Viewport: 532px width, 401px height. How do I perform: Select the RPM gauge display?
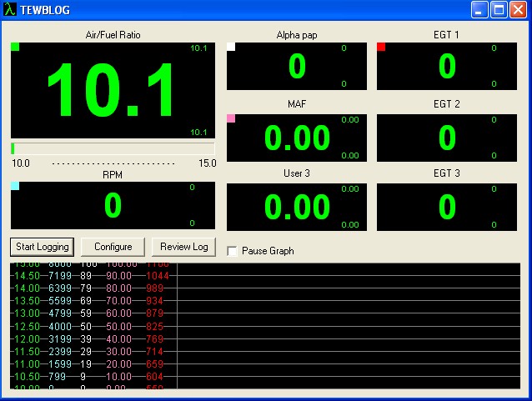(x=113, y=205)
